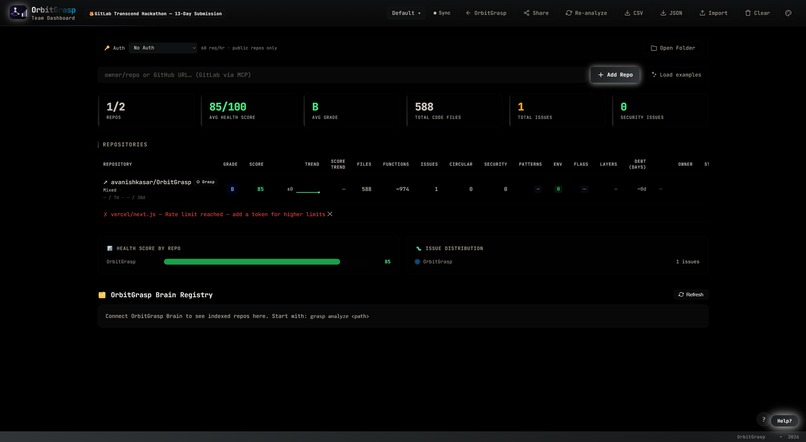Go back to OrbitGrasp via arrow
Screen dimensions: 806x442
click(486, 13)
